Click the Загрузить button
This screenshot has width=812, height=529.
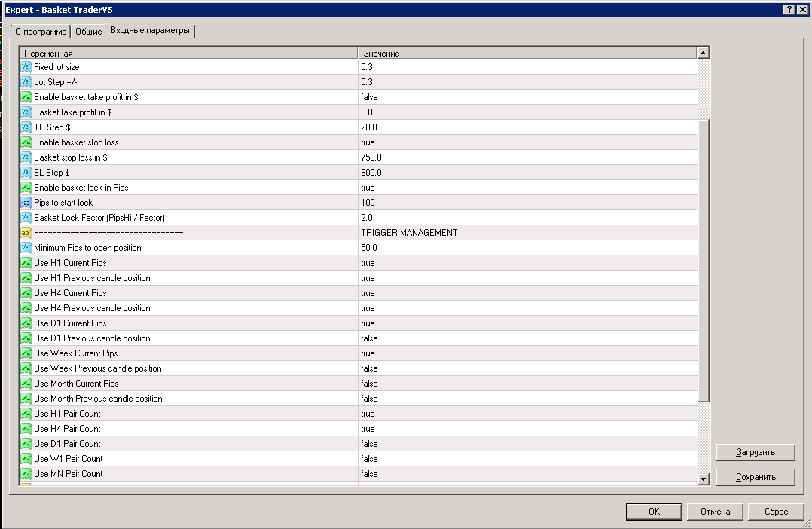(756, 452)
